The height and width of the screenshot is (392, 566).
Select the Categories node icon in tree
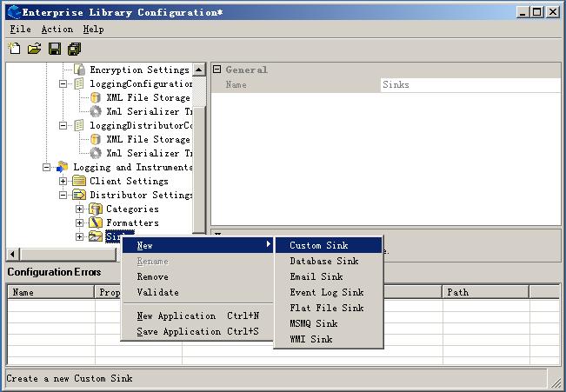tap(96, 209)
